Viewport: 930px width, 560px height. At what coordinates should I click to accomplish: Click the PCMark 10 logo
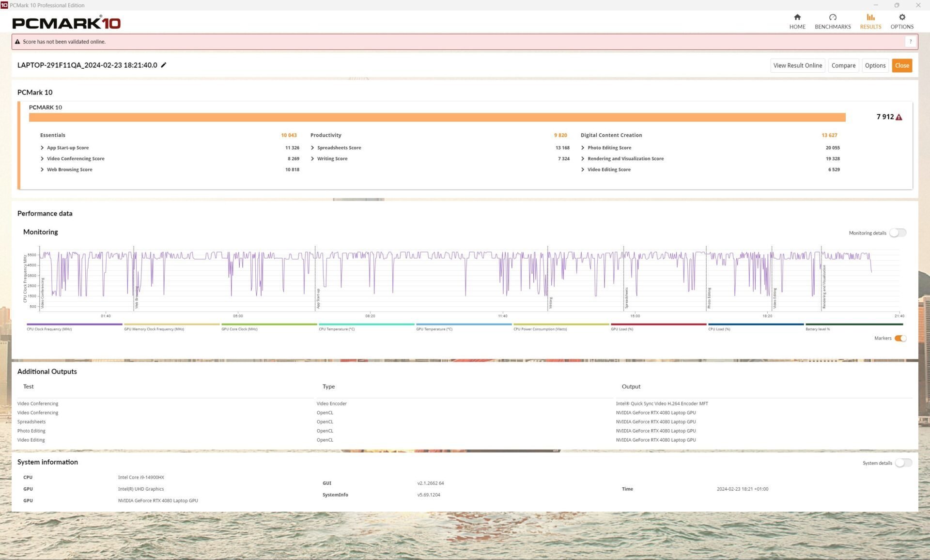click(x=66, y=22)
